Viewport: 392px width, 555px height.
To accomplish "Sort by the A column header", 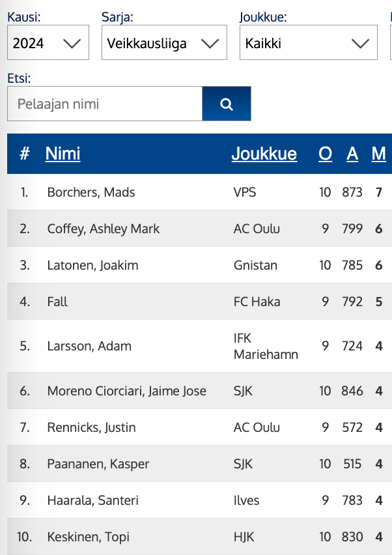I will pyautogui.click(x=352, y=154).
